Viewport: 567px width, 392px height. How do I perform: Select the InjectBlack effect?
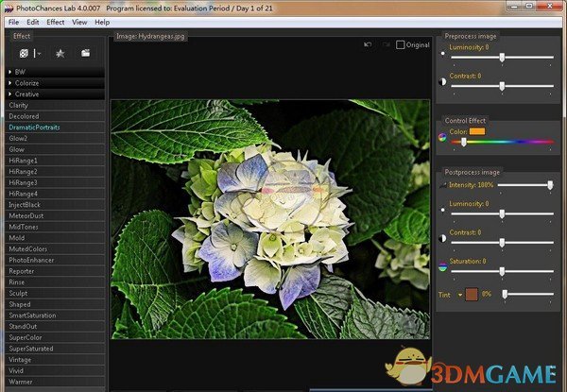coord(56,205)
